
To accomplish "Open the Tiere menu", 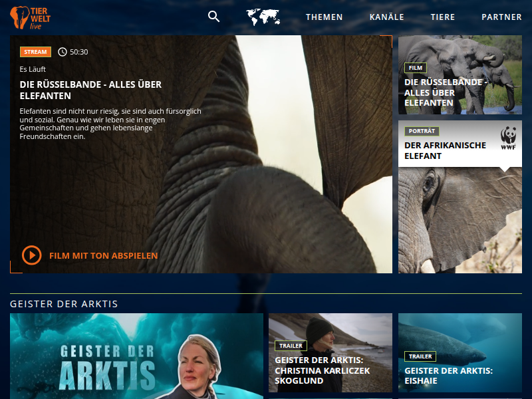I will coord(443,17).
